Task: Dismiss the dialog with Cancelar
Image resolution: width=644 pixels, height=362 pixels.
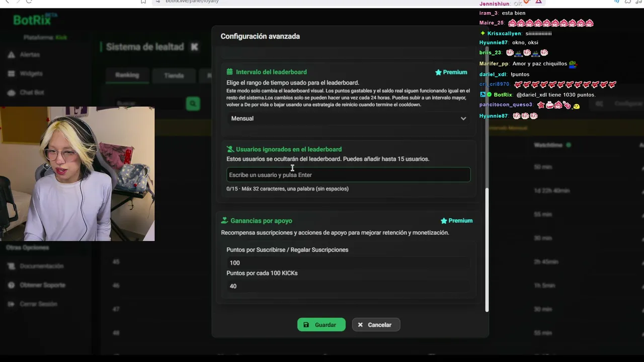Action: coord(376,325)
